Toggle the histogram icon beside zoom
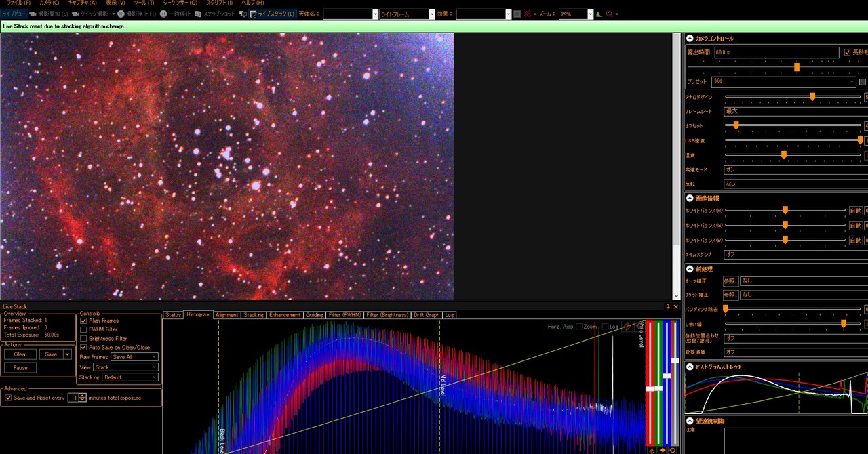This screenshot has width=868, height=454. pos(599,14)
